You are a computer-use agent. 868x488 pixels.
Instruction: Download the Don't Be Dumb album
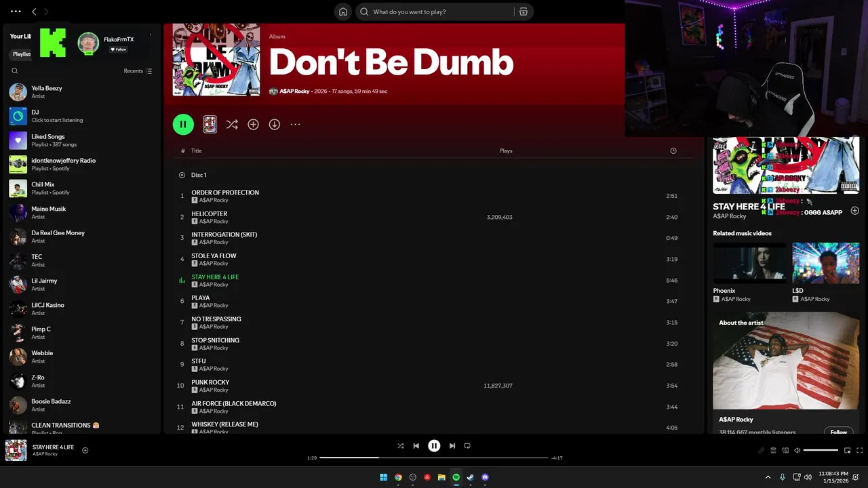coord(274,124)
